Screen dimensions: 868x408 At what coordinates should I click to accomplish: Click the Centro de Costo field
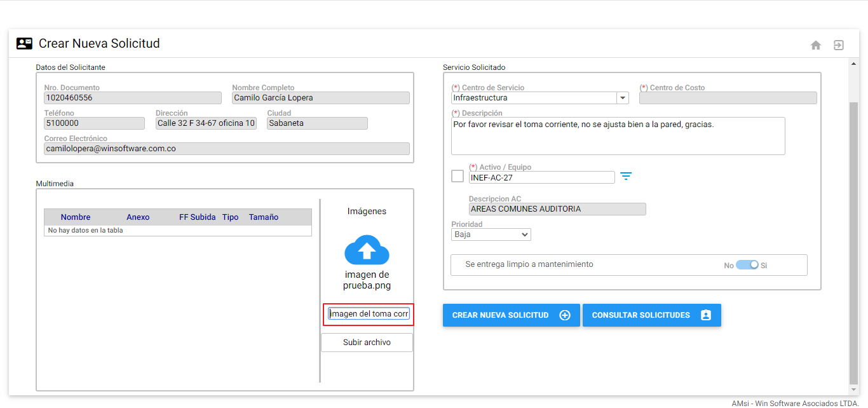click(x=728, y=98)
